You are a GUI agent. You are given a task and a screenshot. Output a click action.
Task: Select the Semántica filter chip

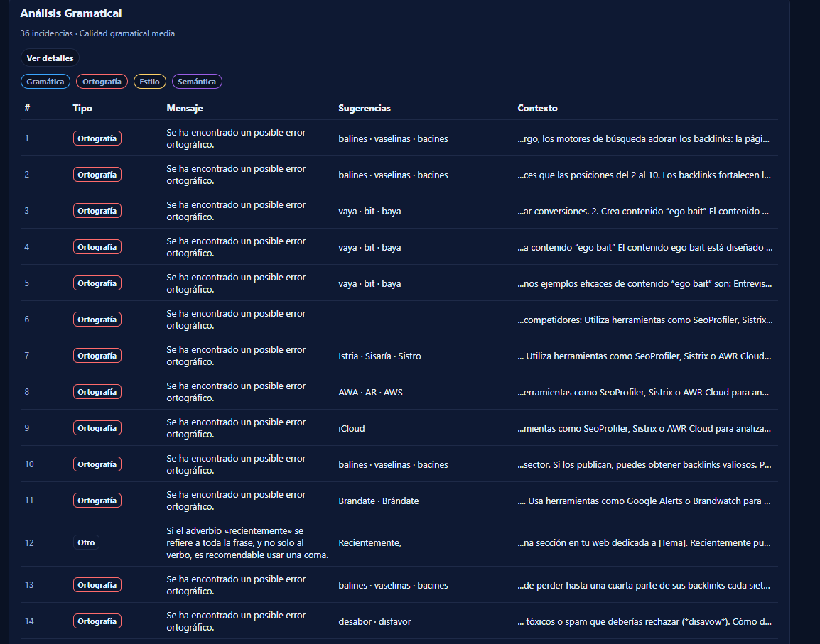pyautogui.click(x=197, y=82)
